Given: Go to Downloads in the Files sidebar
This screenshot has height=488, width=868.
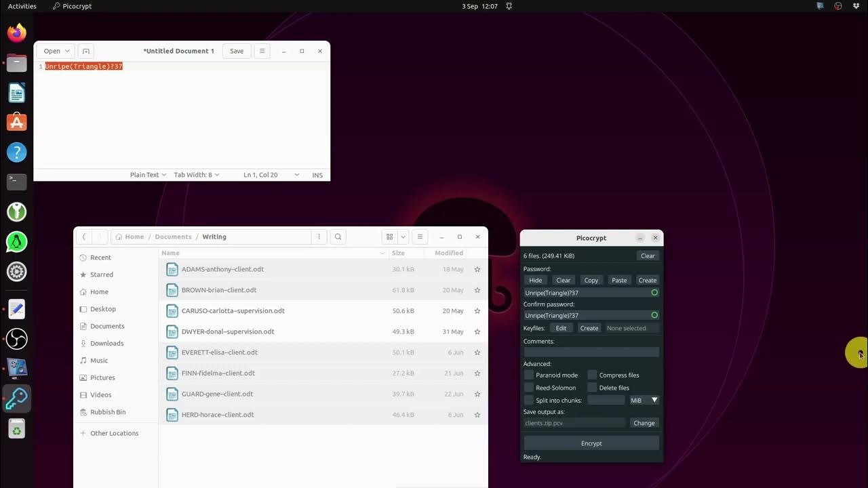Looking at the screenshot, I should [116, 343].
